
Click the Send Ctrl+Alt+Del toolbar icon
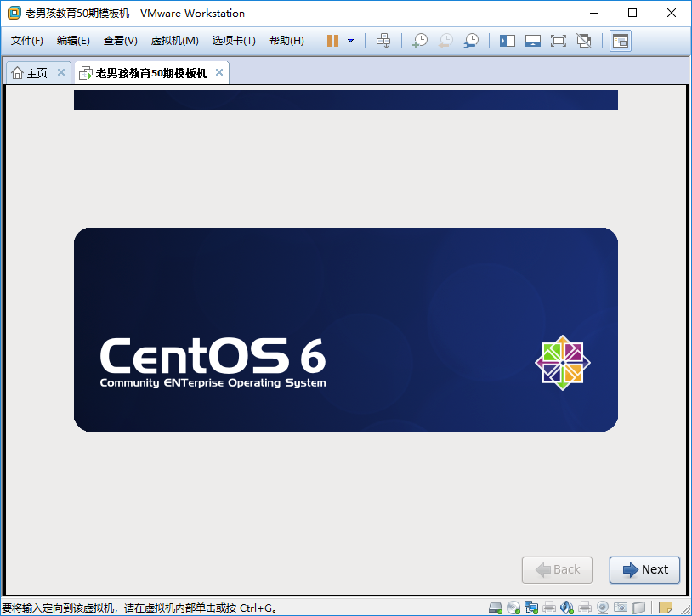(383, 41)
